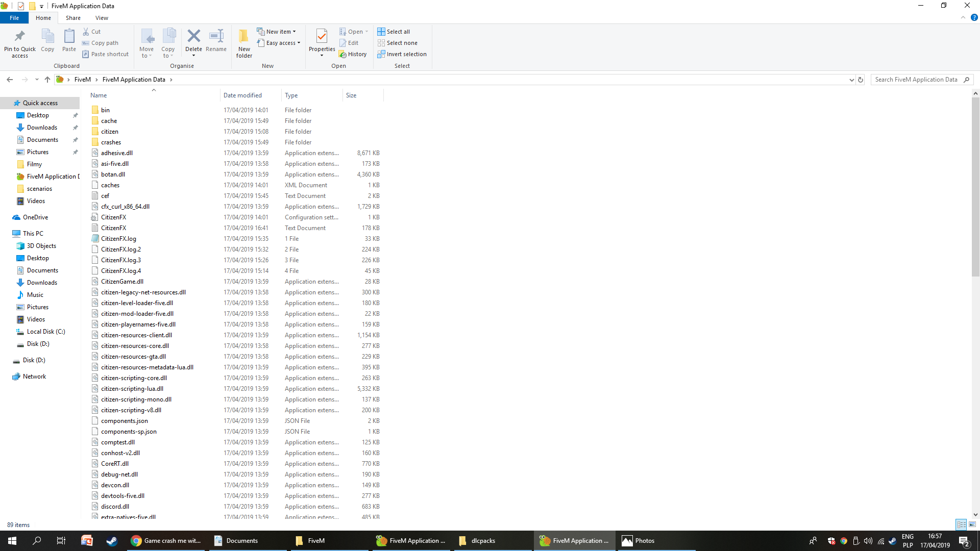Click the vertical scrollbar thumb of file list

(975, 187)
